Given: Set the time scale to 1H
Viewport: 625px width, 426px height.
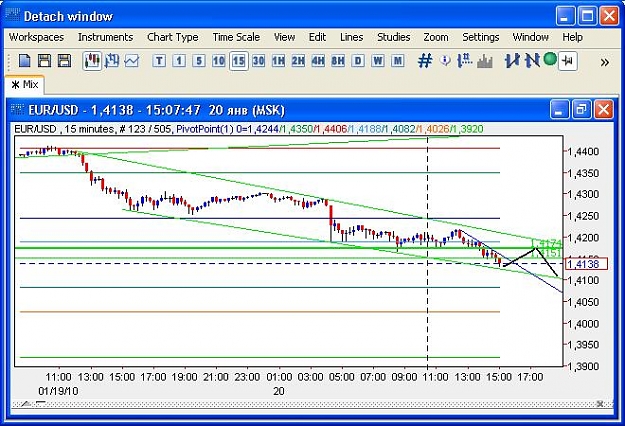Looking at the screenshot, I should pyautogui.click(x=278, y=61).
